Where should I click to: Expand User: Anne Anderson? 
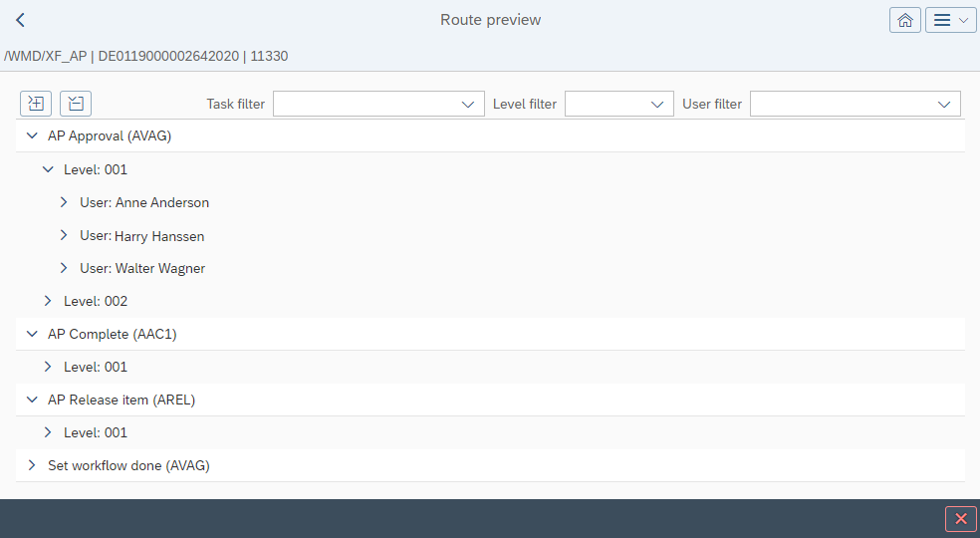tap(64, 202)
